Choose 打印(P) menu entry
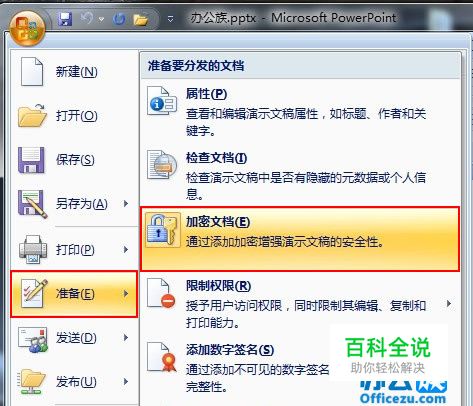473x406 pixels. (x=75, y=250)
